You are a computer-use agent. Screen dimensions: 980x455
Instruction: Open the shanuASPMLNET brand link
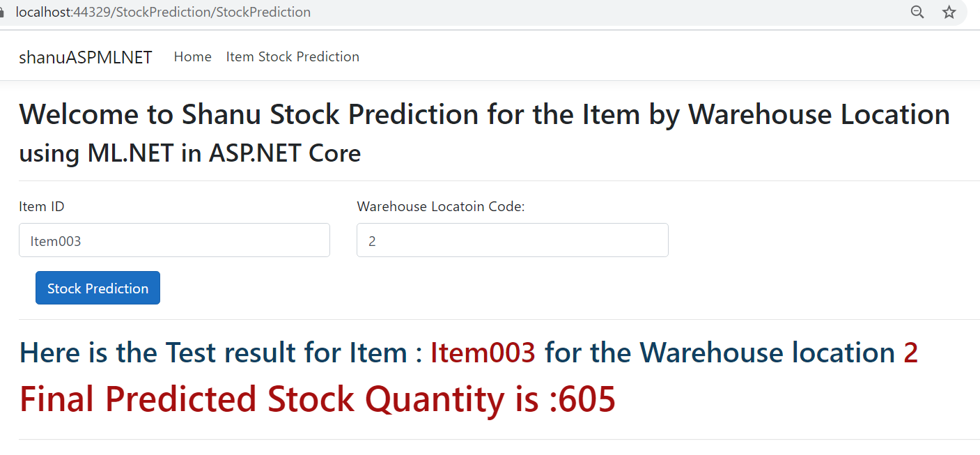click(86, 57)
